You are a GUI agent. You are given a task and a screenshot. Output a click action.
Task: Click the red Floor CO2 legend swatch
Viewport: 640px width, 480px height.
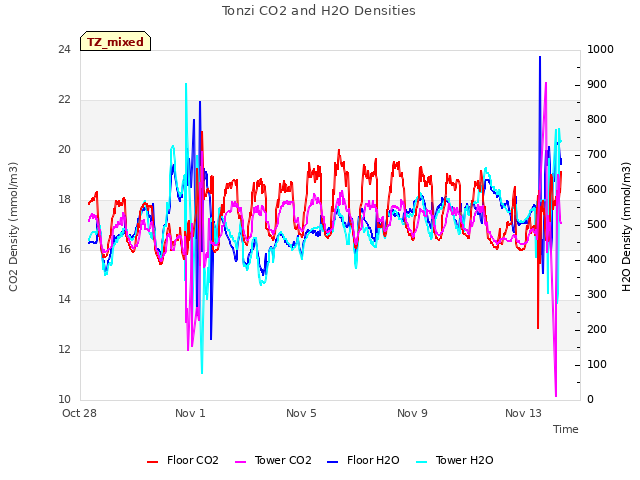point(152,462)
